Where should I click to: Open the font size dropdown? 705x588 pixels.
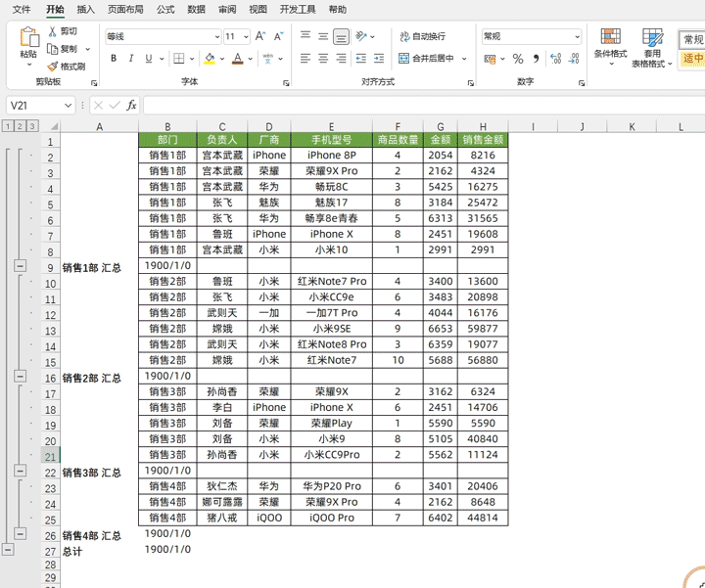click(x=246, y=37)
